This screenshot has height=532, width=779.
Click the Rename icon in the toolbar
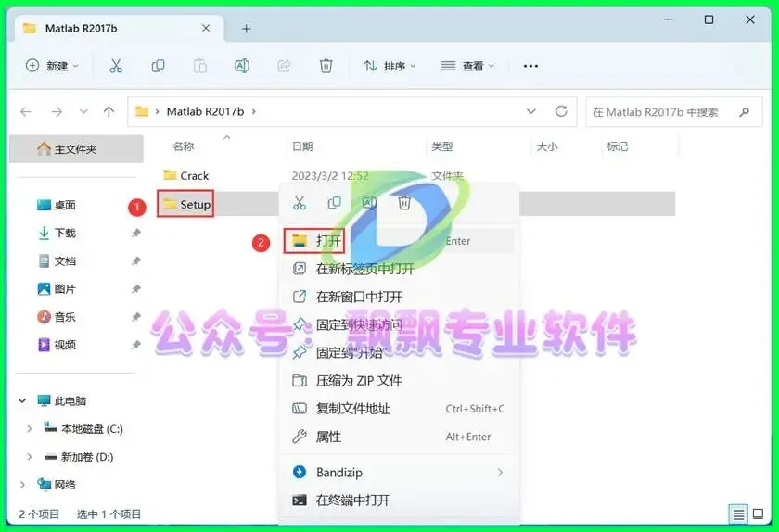(x=242, y=66)
